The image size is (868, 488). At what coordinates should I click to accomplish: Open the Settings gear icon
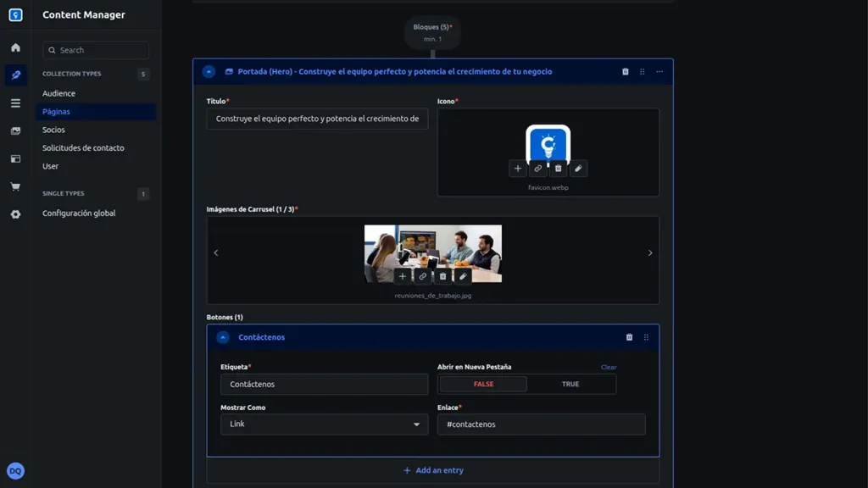[15, 214]
